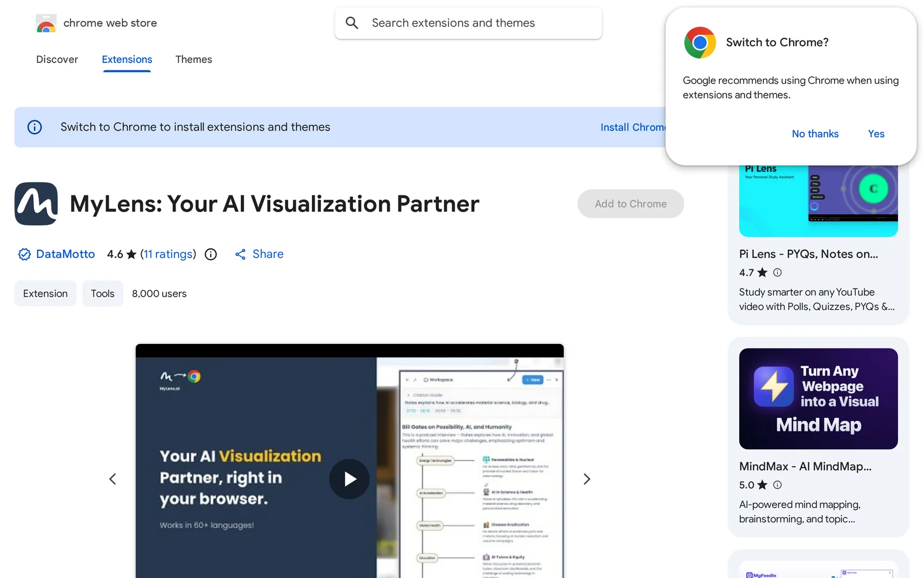Click the search magnifier icon
This screenshot has height=578, width=924.
coord(352,23)
